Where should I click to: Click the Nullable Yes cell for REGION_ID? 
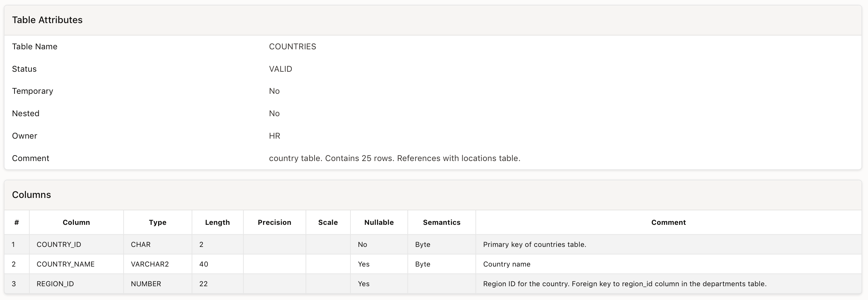tap(379, 284)
